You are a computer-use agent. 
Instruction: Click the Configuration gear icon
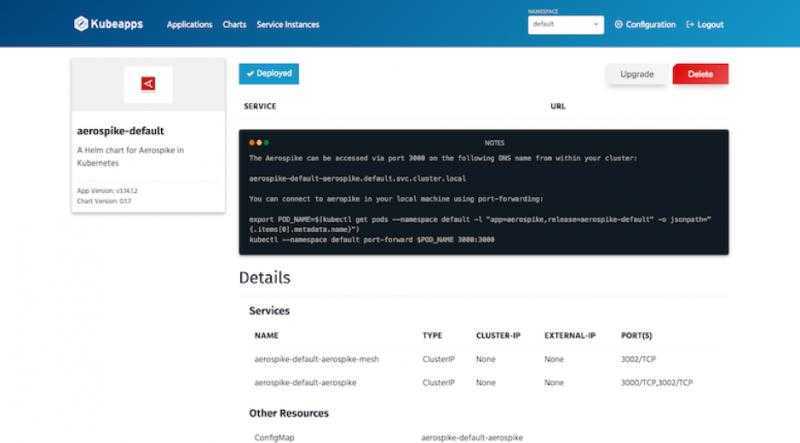(619, 24)
